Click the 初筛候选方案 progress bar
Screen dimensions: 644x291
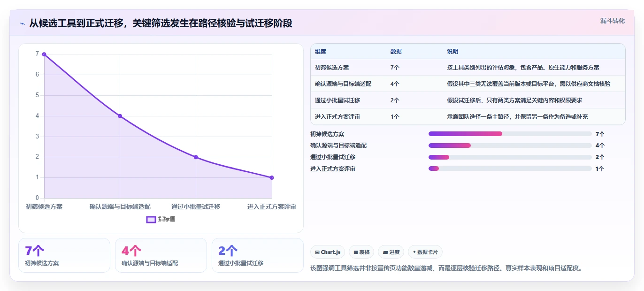click(x=510, y=134)
